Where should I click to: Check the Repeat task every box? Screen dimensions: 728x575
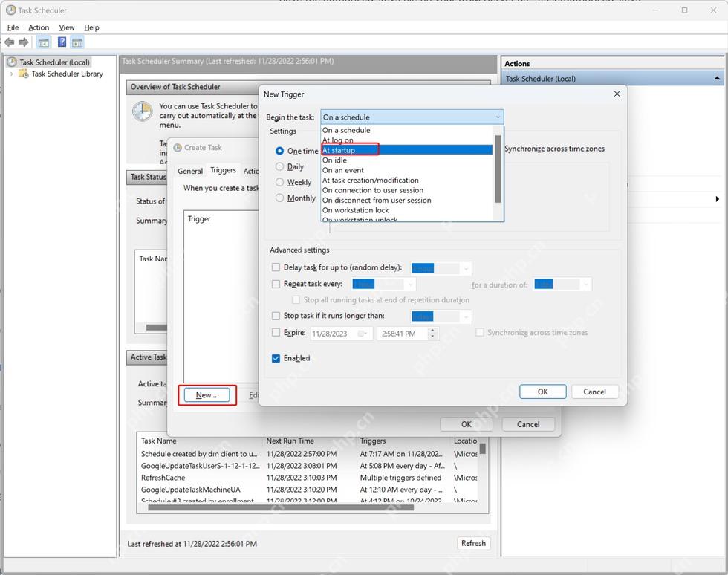point(276,284)
